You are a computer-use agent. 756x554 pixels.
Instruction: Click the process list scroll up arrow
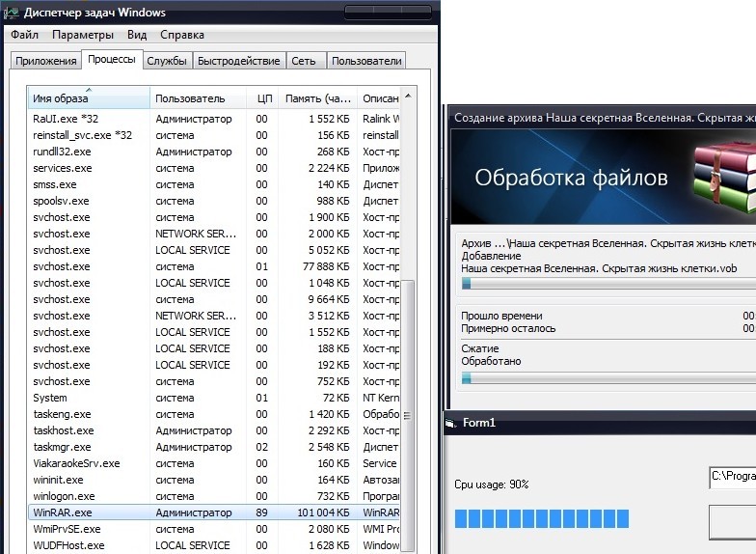409,97
